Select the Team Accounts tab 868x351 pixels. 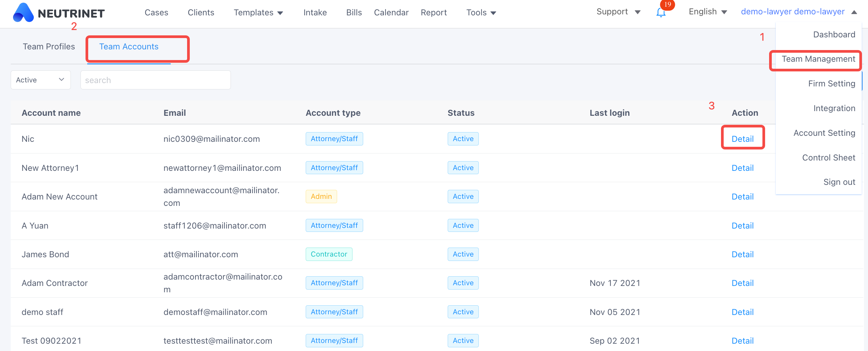129,46
